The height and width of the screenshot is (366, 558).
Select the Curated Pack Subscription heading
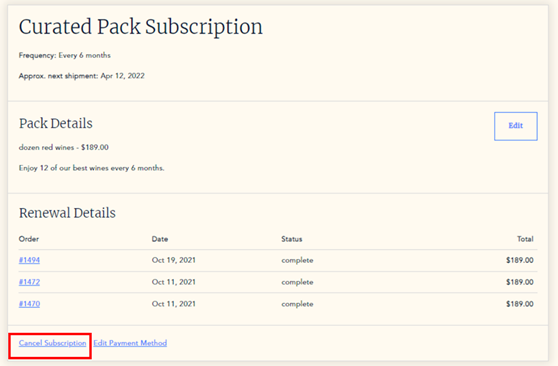click(x=141, y=27)
